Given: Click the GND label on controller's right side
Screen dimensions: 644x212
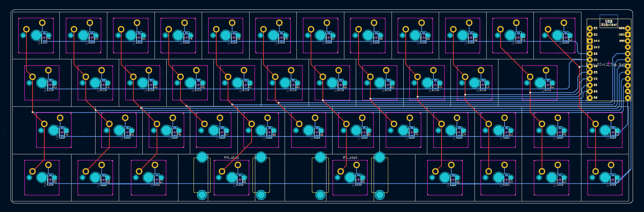Looking at the screenshot, I should tap(622, 35).
